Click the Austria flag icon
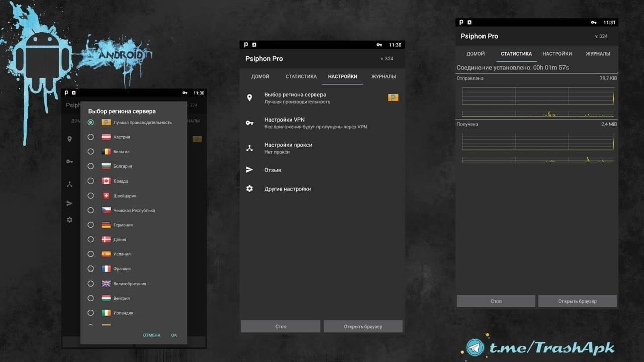 [106, 137]
